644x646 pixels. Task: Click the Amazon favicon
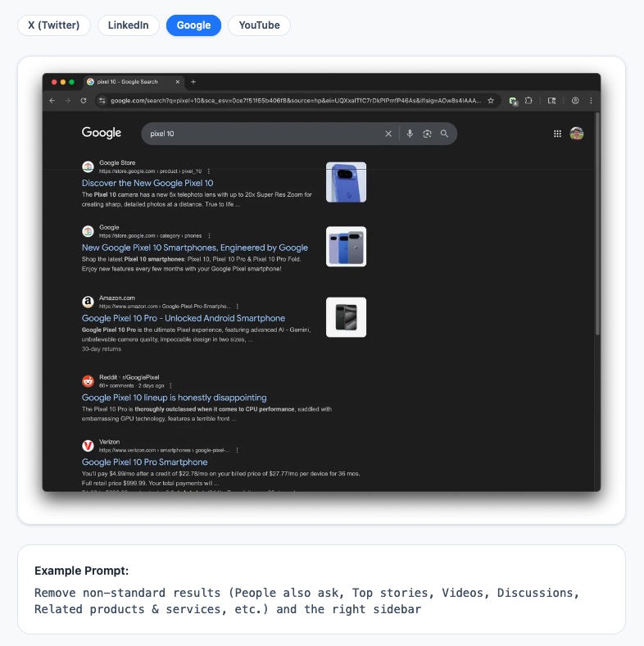[x=88, y=302]
